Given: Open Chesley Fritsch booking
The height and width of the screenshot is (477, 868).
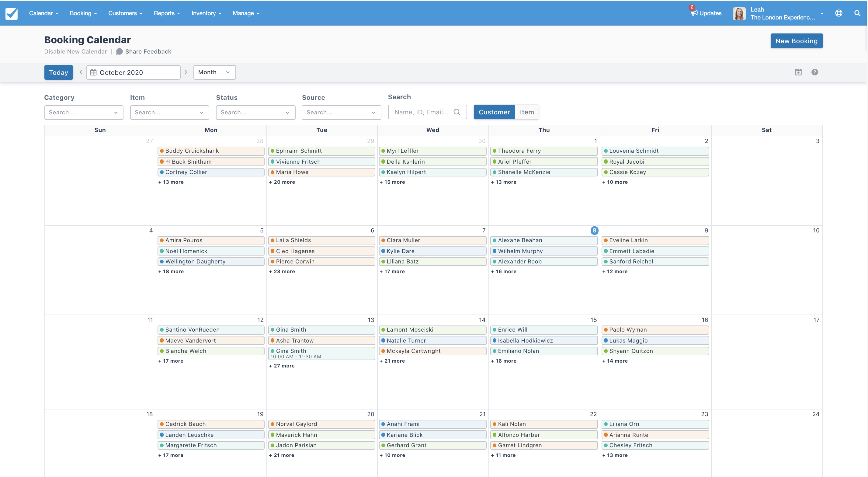Looking at the screenshot, I should coord(655,445).
